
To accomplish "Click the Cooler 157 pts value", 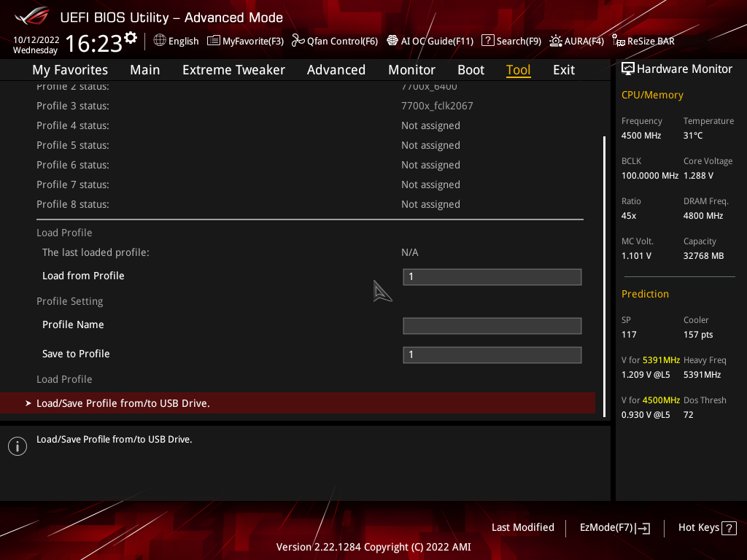I will [698, 335].
